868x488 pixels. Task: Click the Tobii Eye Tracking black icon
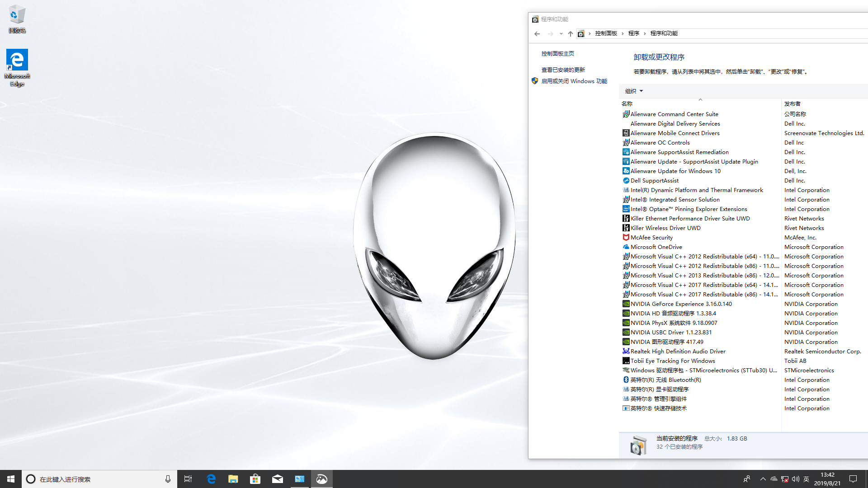(626, 361)
